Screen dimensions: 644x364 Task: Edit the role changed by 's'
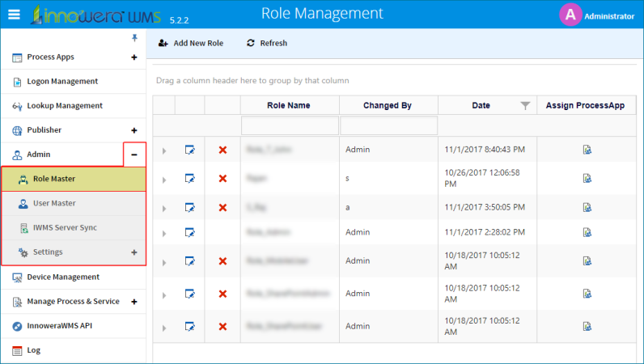(190, 178)
